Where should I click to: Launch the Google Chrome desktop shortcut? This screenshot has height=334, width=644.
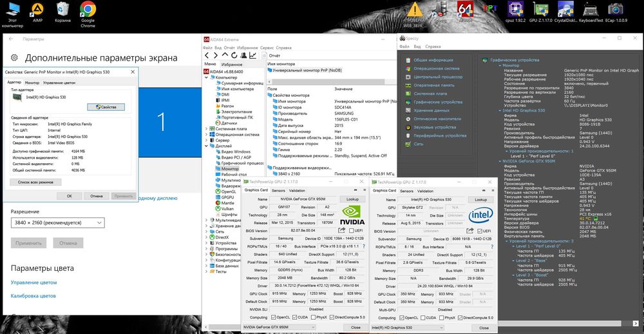[88, 15]
